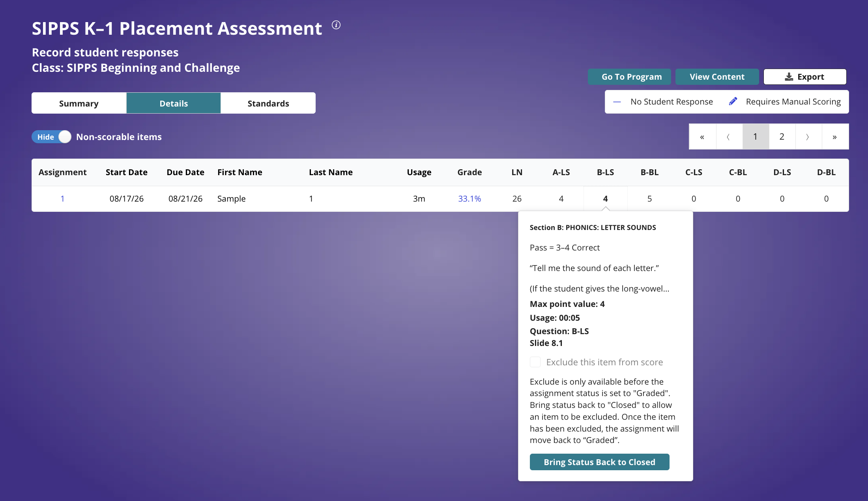Check the Exclude this item from score box
The width and height of the screenshot is (868, 501).
coord(535,362)
